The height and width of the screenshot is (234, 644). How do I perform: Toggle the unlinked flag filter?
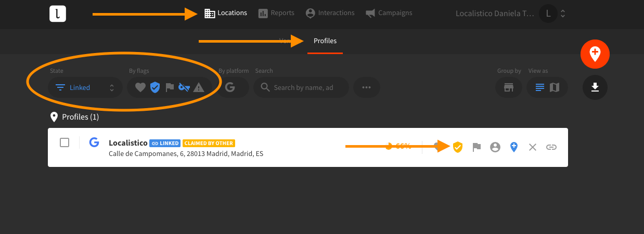pos(184,87)
